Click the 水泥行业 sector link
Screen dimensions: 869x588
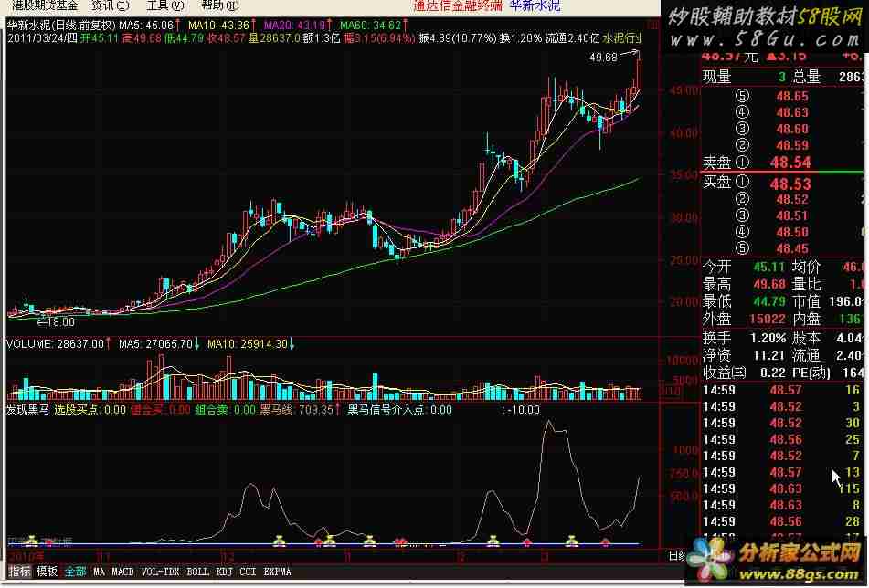(x=621, y=38)
